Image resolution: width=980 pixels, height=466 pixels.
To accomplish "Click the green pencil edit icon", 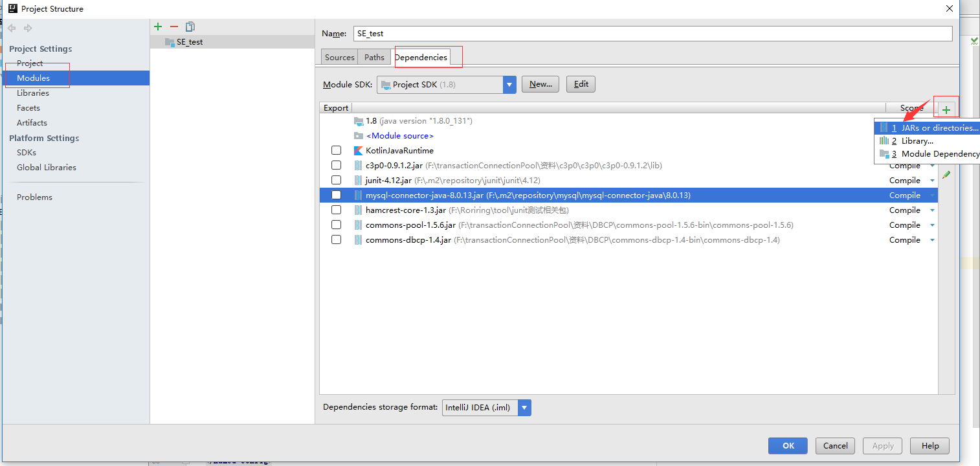I will tap(946, 175).
